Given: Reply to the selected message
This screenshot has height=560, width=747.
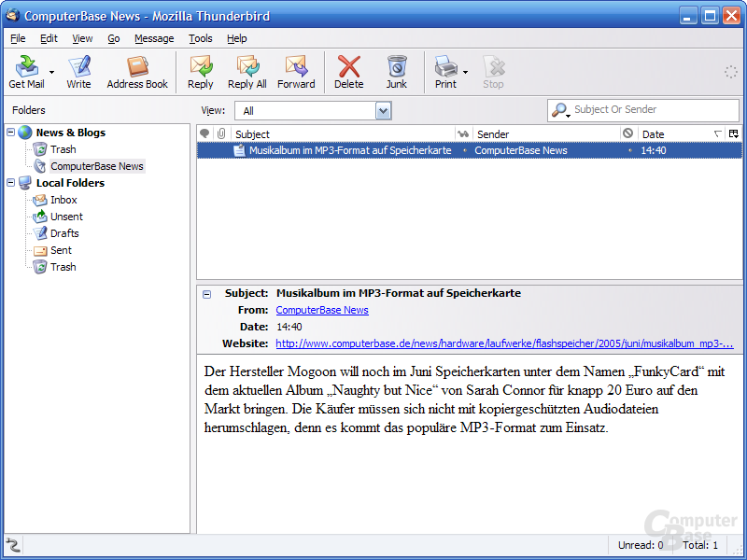Looking at the screenshot, I should [x=200, y=72].
